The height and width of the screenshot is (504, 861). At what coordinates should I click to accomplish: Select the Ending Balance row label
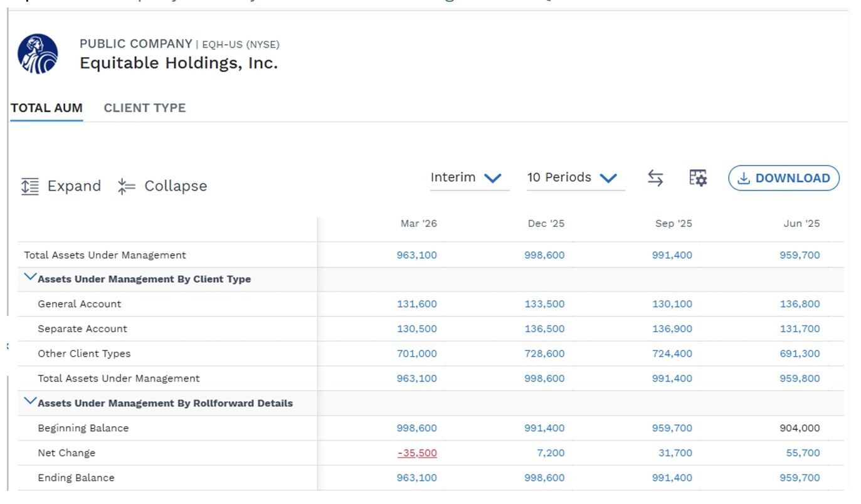[76, 478]
